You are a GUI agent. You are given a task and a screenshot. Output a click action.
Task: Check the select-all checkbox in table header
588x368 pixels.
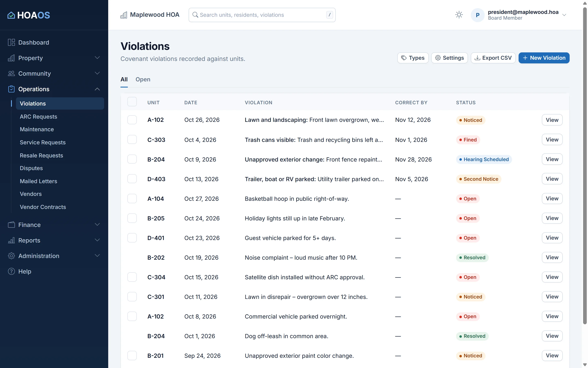[x=132, y=102]
